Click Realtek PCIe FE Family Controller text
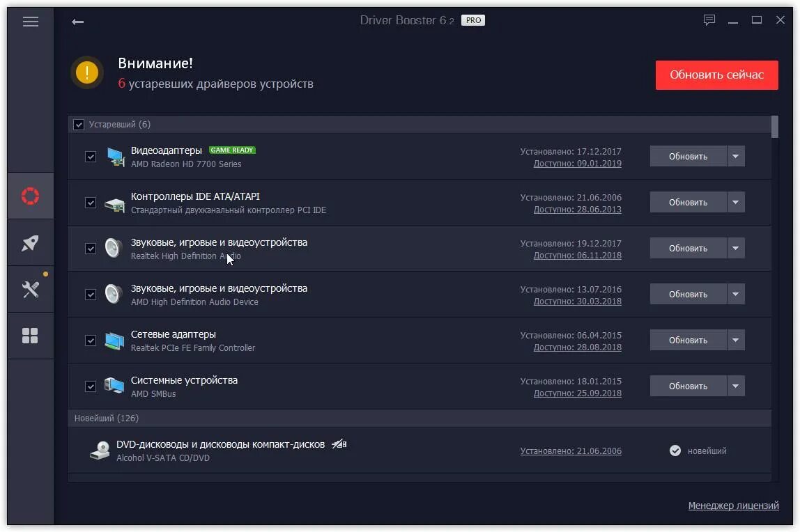 click(193, 348)
